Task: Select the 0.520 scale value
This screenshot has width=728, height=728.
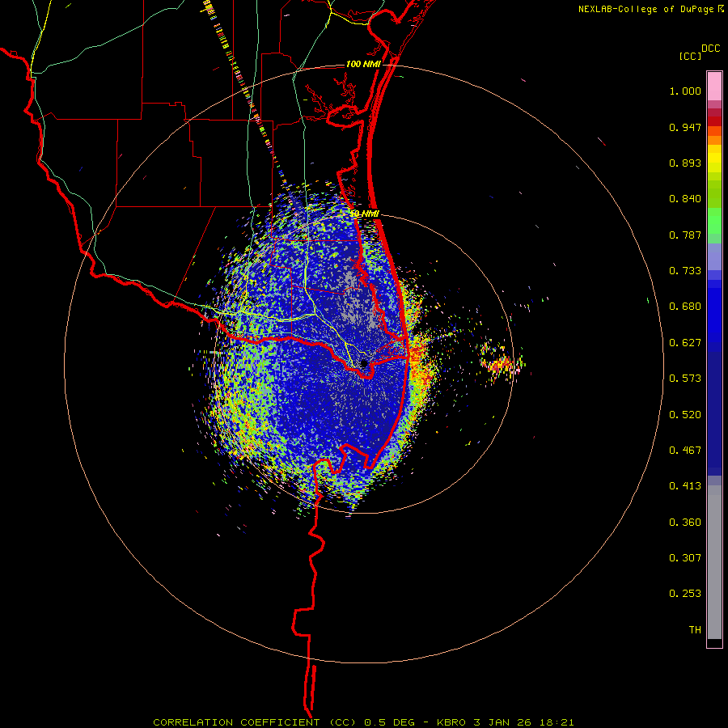Action: 685,415
